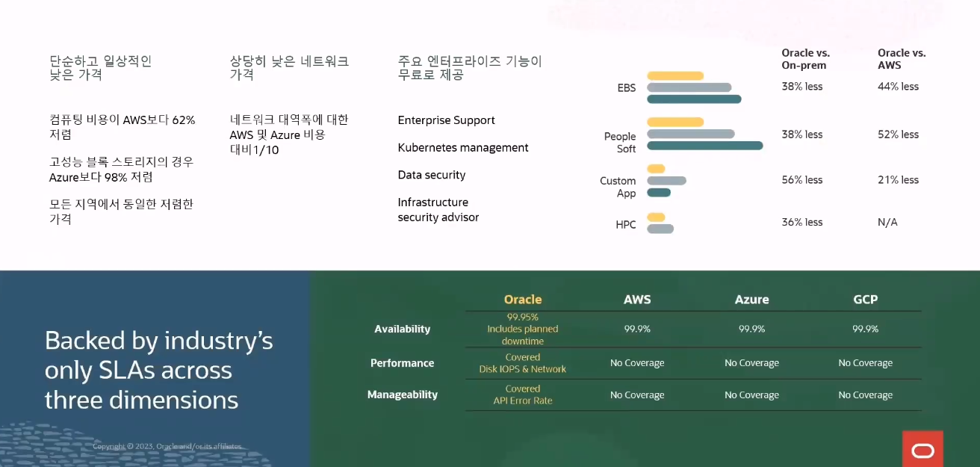Click 'Enterprise Support' in the feature list
Screen dimensions: 980x467
pyautogui.click(x=446, y=120)
